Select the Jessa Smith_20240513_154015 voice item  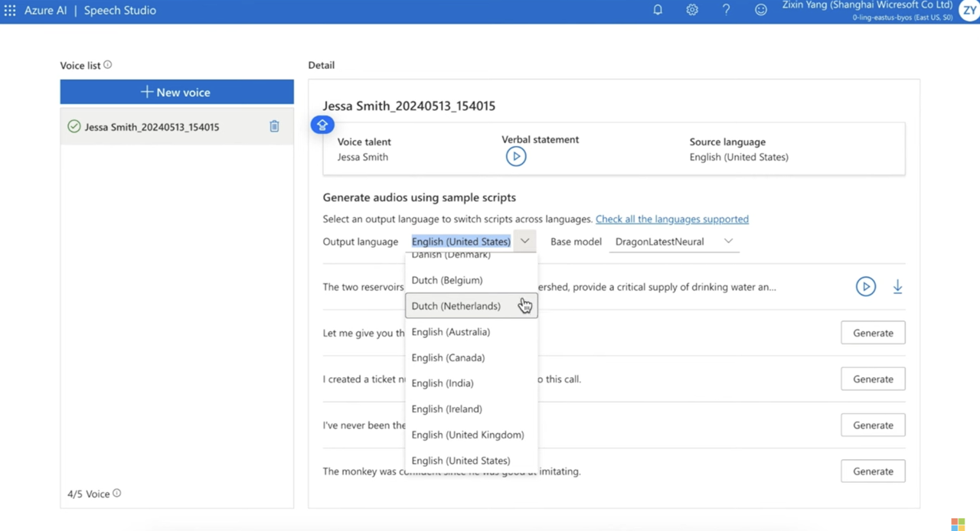pos(177,127)
